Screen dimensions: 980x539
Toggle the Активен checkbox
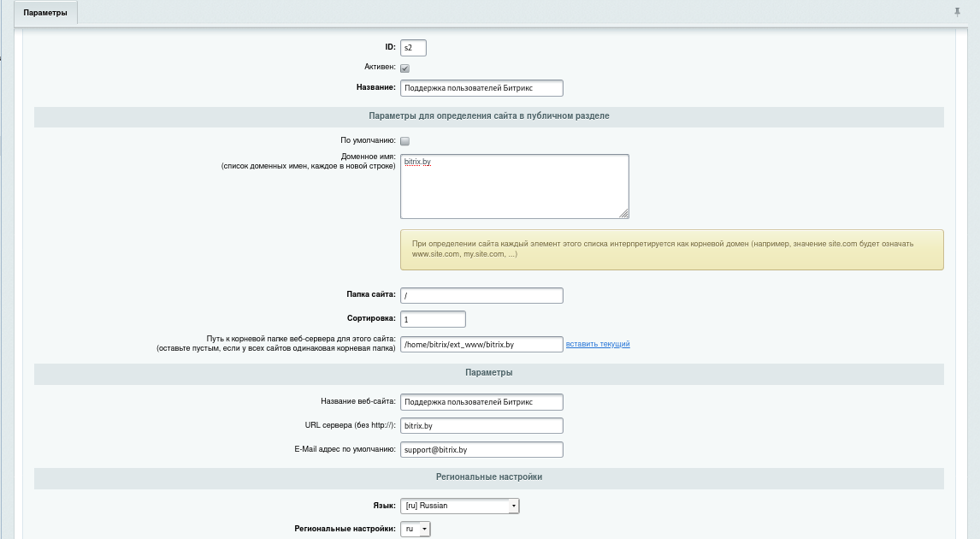(405, 68)
